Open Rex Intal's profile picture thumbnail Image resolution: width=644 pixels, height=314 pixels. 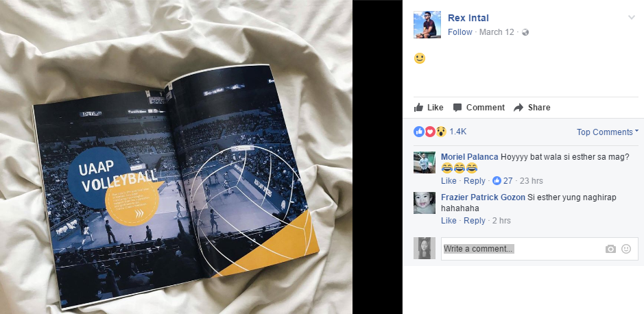point(427,25)
